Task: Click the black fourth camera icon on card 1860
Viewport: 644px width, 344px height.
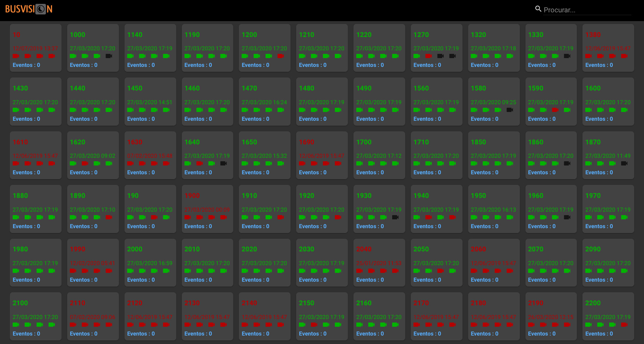Action: (x=567, y=163)
